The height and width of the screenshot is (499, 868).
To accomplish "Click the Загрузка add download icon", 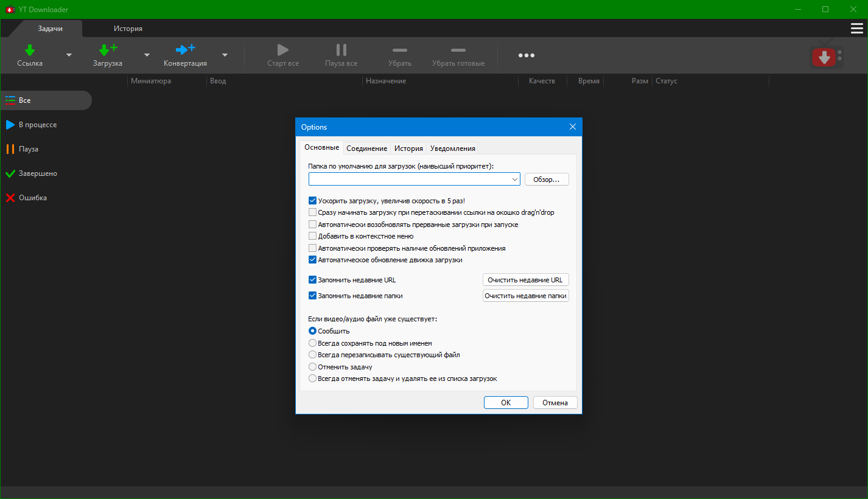I will click(108, 50).
